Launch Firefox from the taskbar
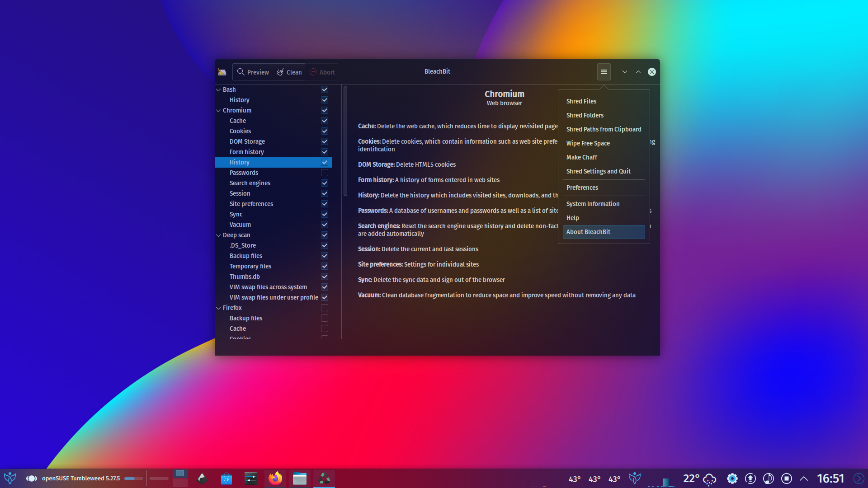The width and height of the screenshot is (868, 488). [275, 478]
